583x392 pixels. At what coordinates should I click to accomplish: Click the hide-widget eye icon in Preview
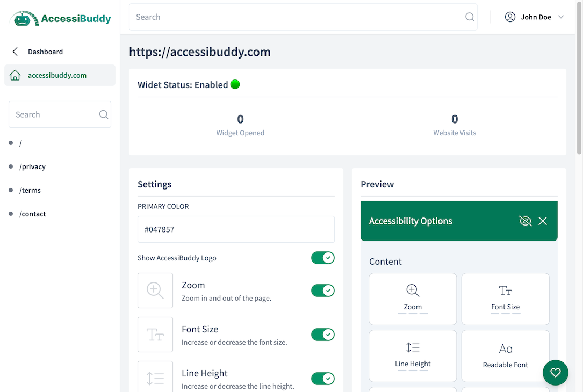pos(526,221)
